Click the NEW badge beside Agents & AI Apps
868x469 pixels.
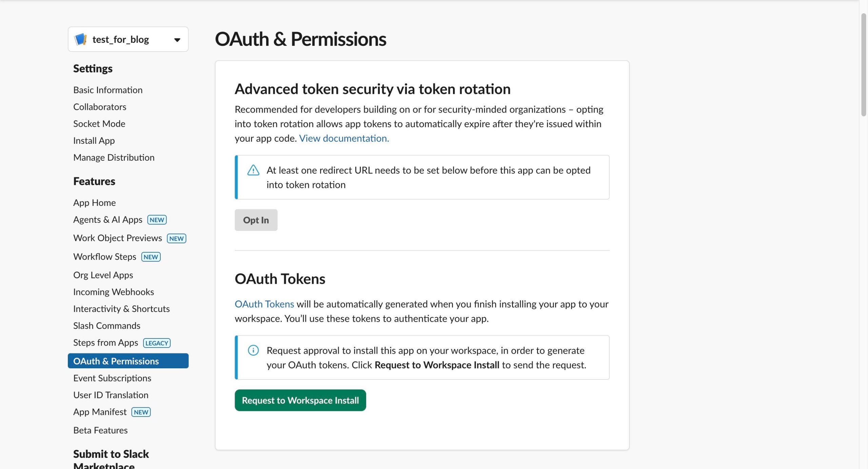(157, 220)
